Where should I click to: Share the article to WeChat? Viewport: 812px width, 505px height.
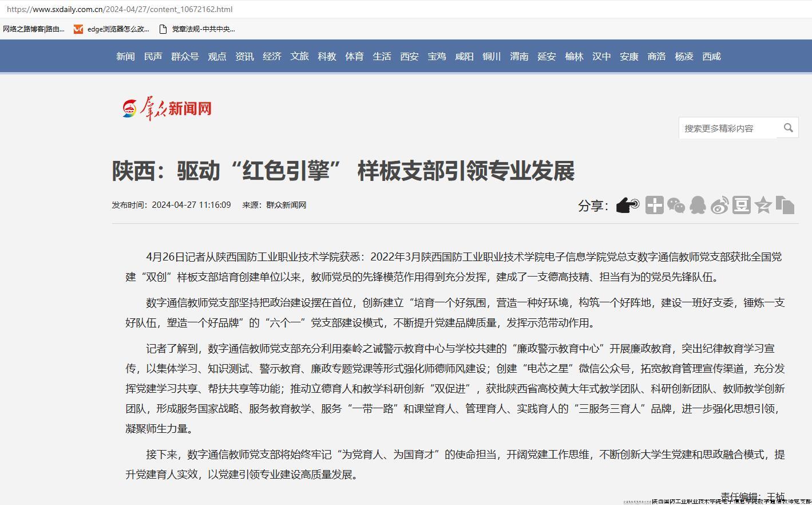pyautogui.click(x=676, y=205)
